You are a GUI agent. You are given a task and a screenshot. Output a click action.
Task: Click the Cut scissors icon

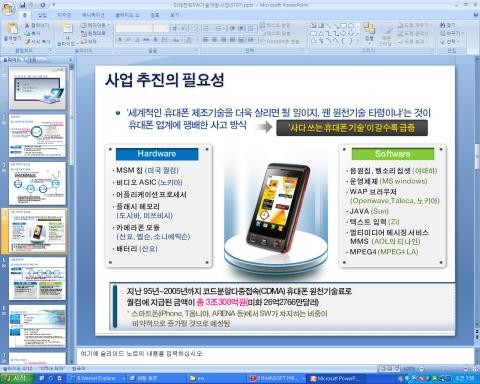tap(27, 25)
